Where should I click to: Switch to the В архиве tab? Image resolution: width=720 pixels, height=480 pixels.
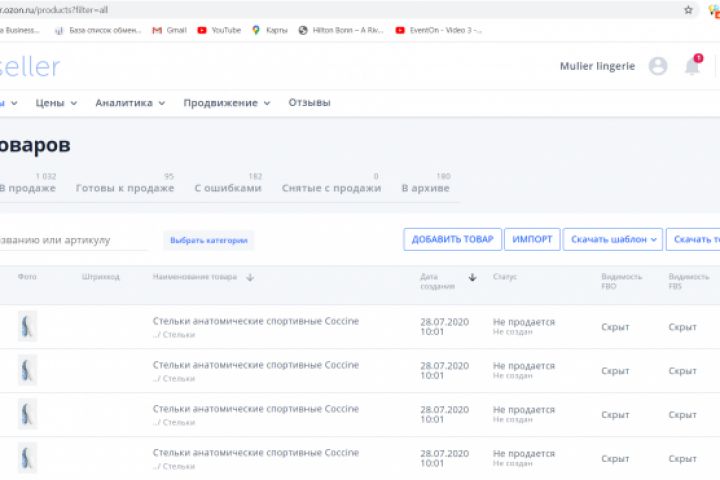pyautogui.click(x=426, y=183)
